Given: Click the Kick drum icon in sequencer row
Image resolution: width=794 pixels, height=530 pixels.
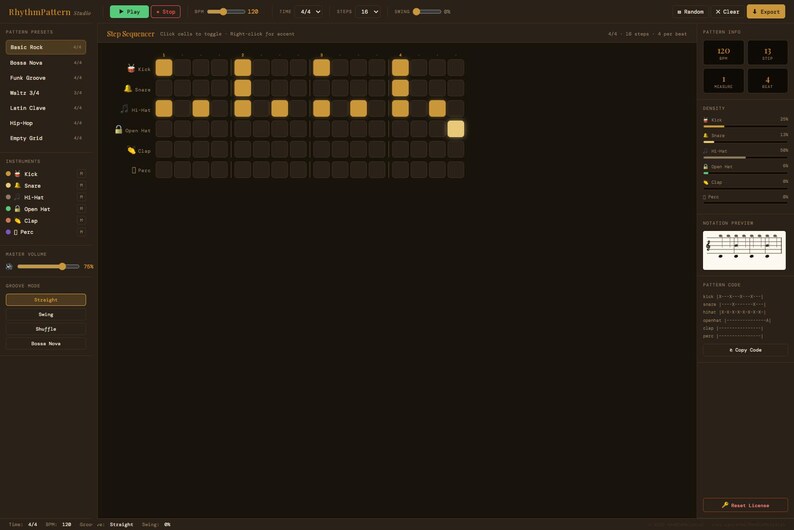Looking at the screenshot, I should click(x=131, y=68).
